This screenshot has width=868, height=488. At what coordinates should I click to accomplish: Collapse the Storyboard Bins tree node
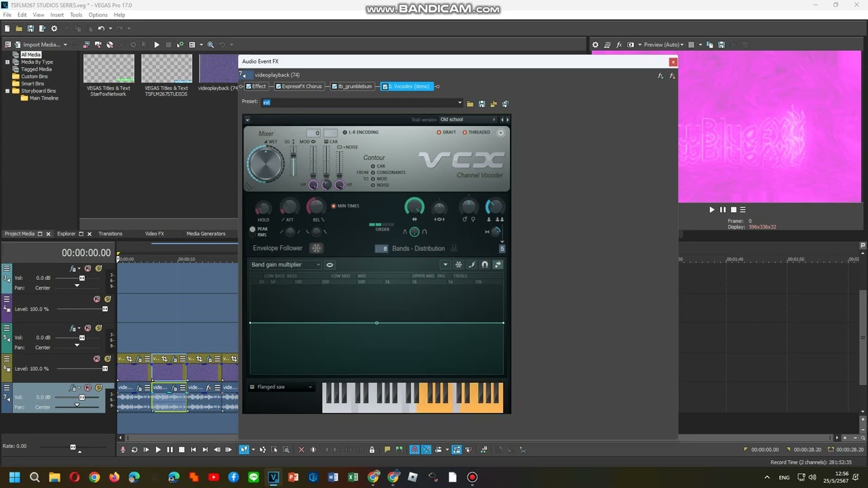click(x=7, y=91)
